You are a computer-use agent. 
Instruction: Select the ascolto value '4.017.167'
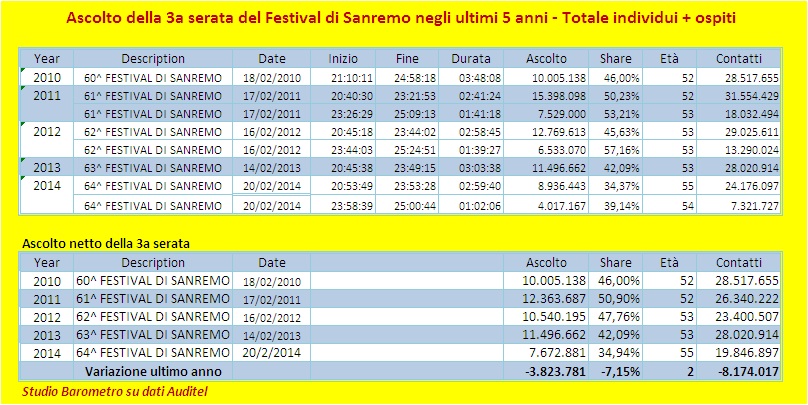562,206
